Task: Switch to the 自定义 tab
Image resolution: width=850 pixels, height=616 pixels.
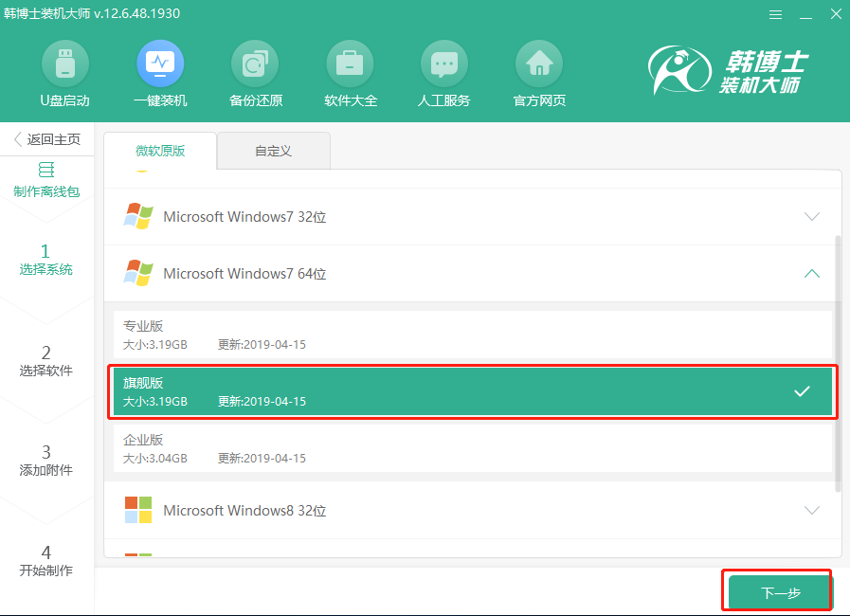Action: coord(273,151)
